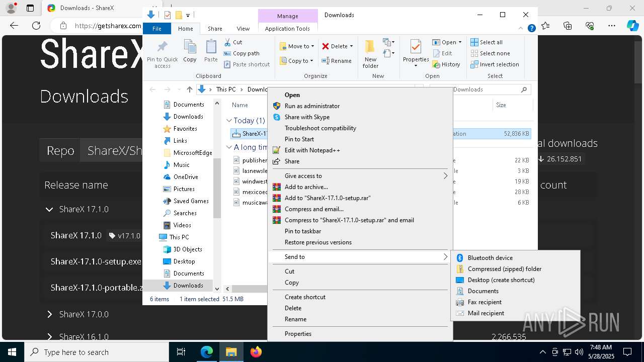Choose Desktop (create shortcut)
This screenshot has width=644, height=362.
point(515,280)
